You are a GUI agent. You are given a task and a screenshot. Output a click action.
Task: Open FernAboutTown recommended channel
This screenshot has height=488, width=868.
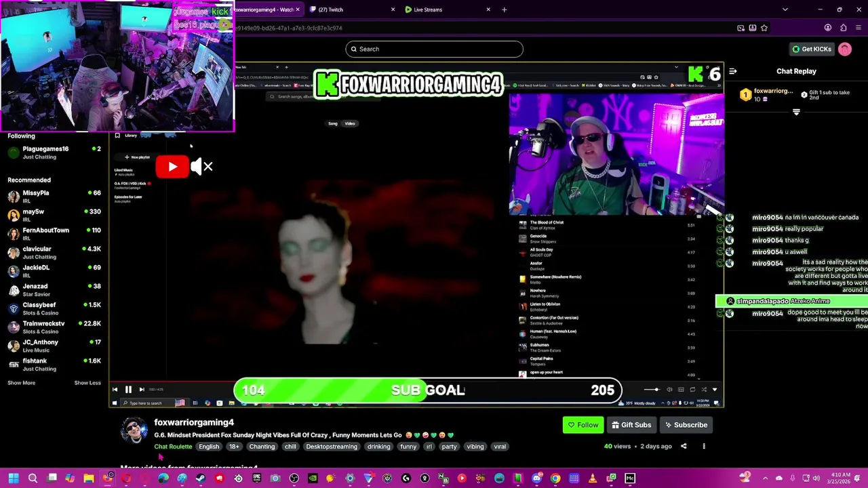tap(54, 234)
